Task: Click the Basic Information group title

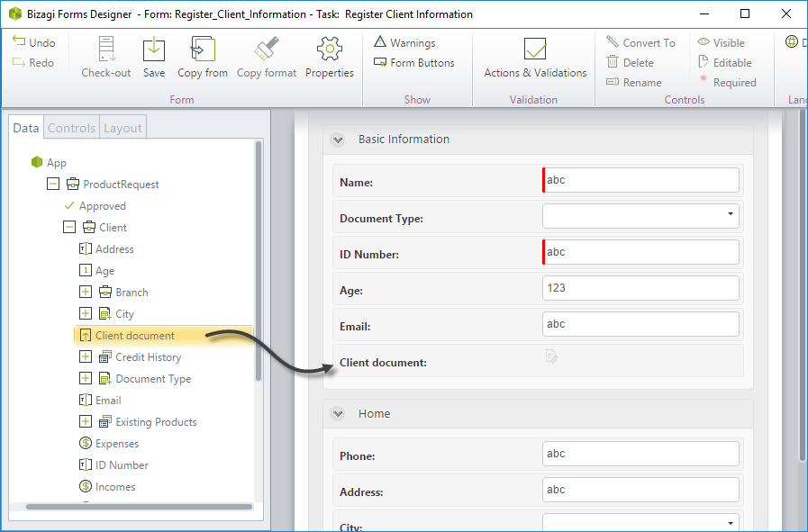Action: pyautogui.click(x=404, y=139)
